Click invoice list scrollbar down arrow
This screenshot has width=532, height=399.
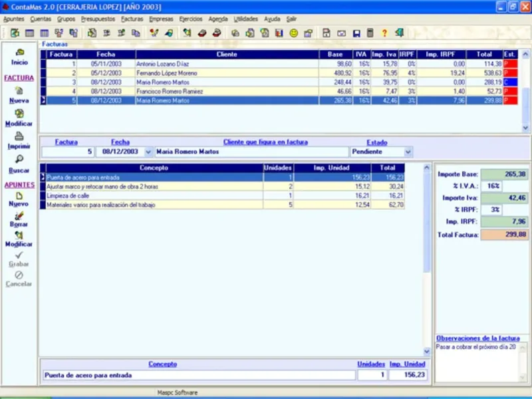(525, 128)
